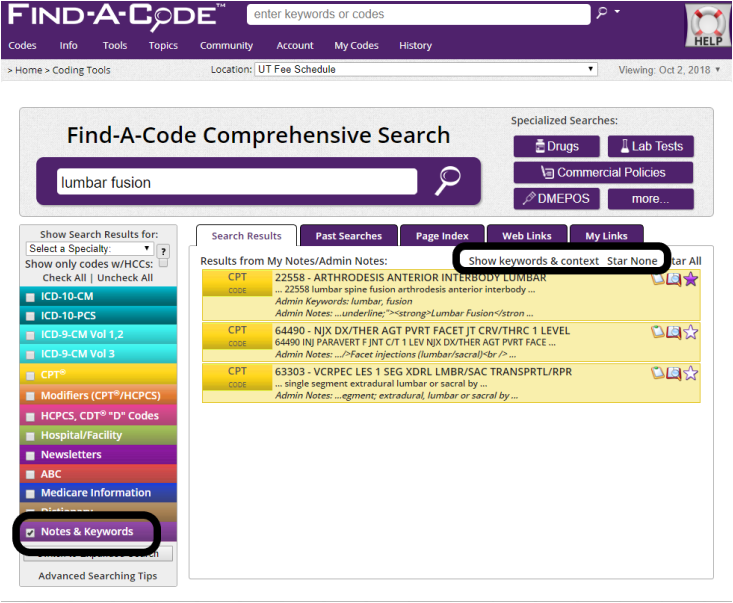
Task: Switch to the Web Links tab
Action: 527,236
